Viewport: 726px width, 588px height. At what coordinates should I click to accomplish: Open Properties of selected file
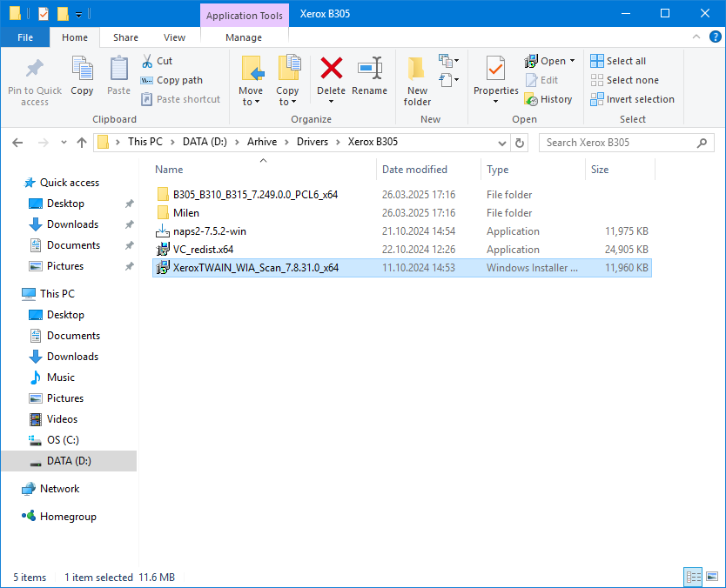coord(496,76)
